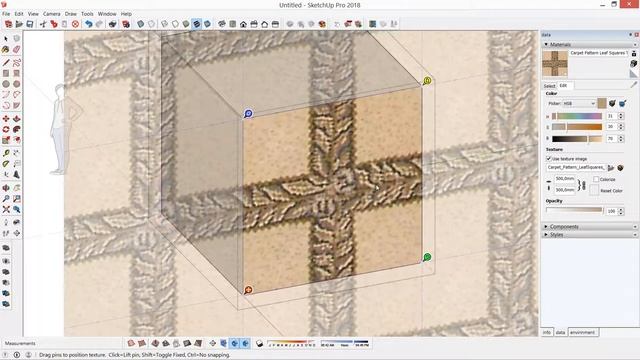The image size is (640, 360).
Task: Match color of object in model
Action: pos(612,104)
